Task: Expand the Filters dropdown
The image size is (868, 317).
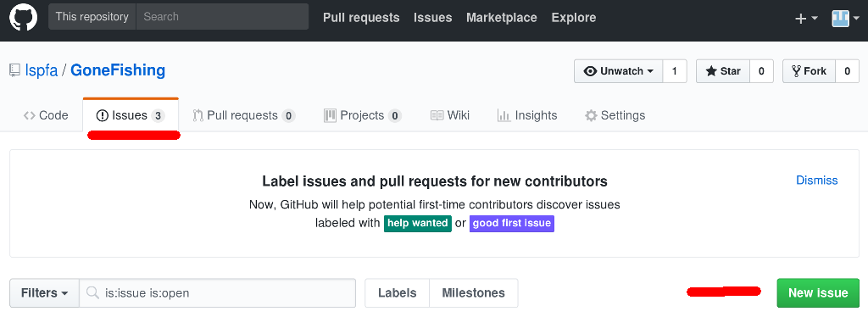Action: (44, 292)
